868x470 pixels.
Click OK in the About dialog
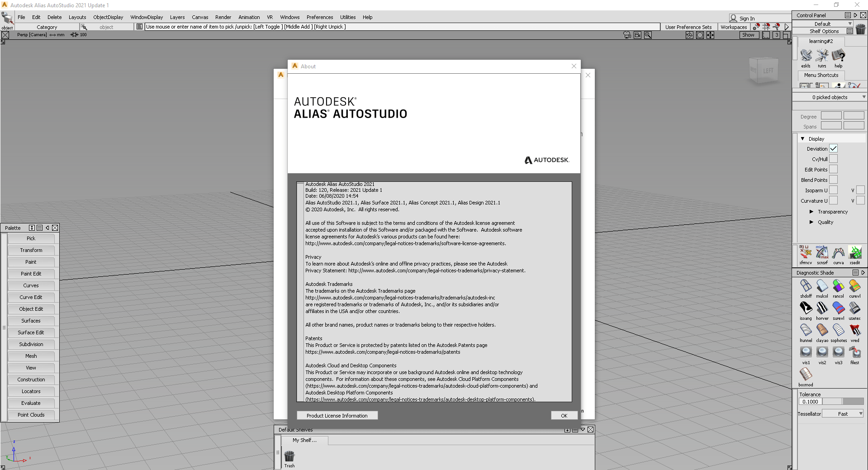(x=564, y=416)
